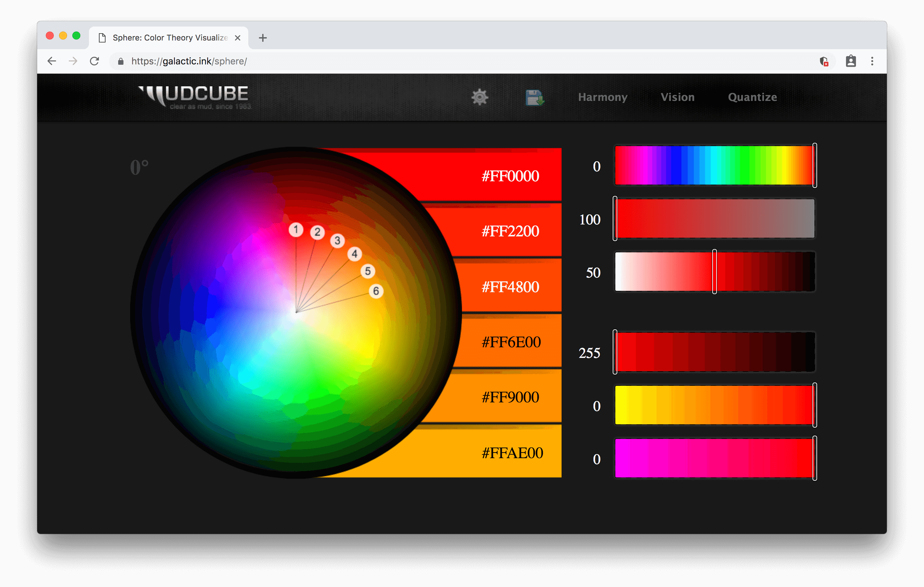
Task: Click the lightness slider handle at 50
Action: 714,272
